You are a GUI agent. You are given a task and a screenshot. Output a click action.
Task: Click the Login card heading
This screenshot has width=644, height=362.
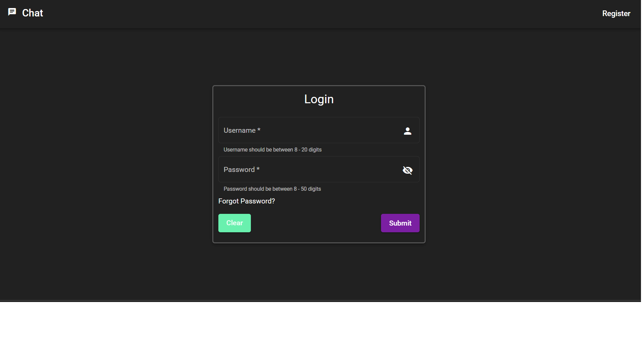click(318, 99)
